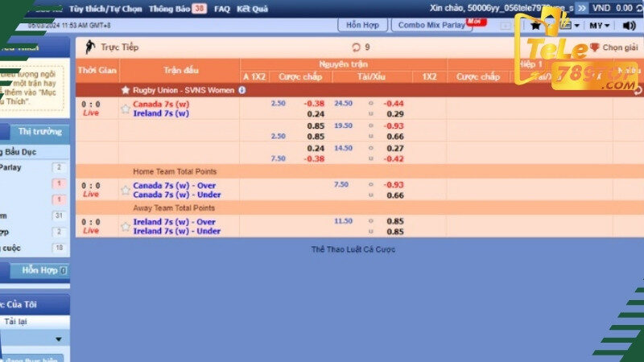Click the Thông Báo 38 notification badge
The width and height of the screenshot is (644, 362).
(199, 8)
